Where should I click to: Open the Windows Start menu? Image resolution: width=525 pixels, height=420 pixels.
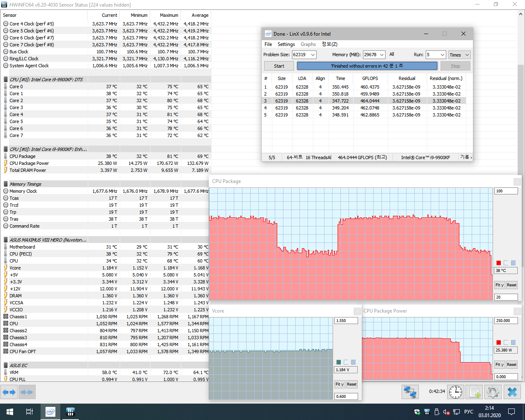pos(10,412)
